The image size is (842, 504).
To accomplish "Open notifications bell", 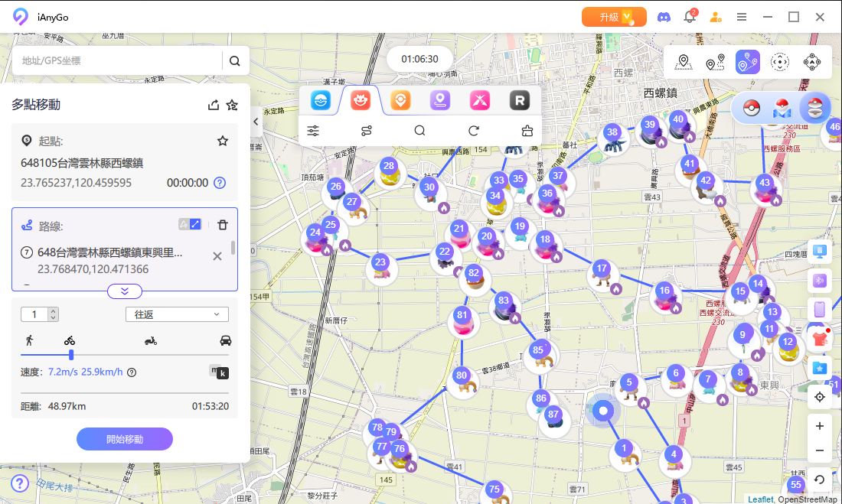I will (690, 17).
